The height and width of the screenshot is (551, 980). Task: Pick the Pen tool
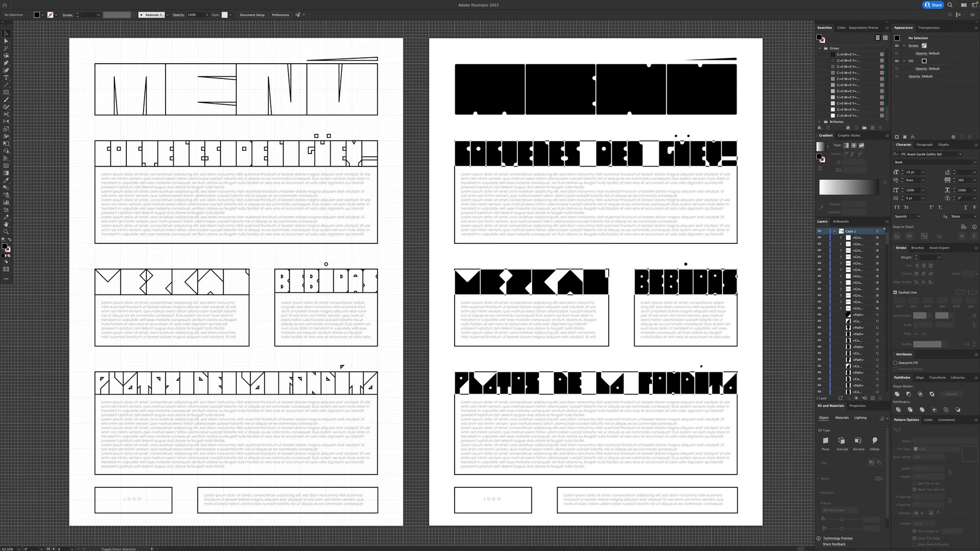(6, 63)
